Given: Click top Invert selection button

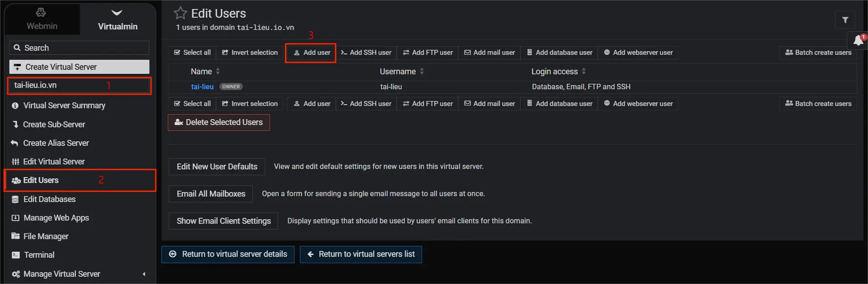Looking at the screenshot, I should point(250,53).
